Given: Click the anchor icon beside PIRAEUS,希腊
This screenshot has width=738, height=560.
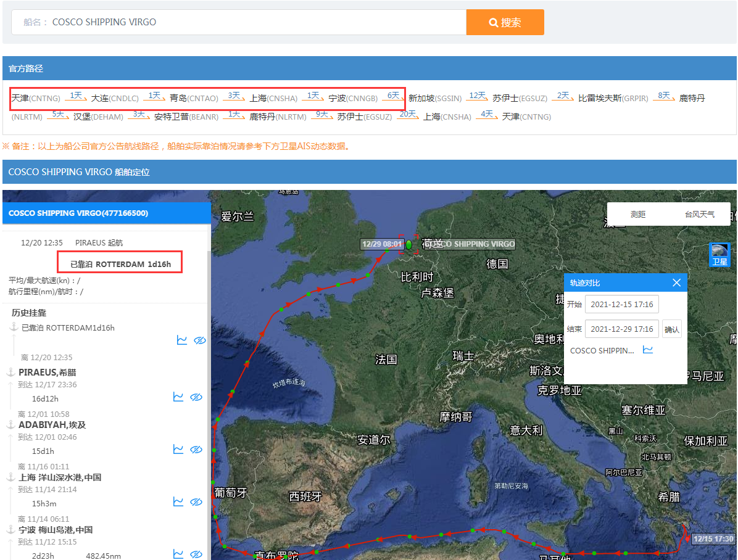Looking at the screenshot, I should coord(11,373).
